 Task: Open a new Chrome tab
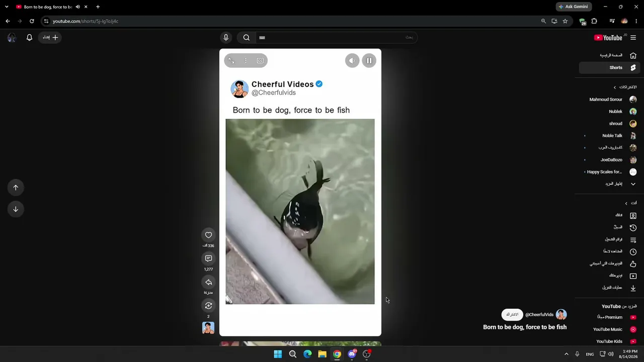98,7
